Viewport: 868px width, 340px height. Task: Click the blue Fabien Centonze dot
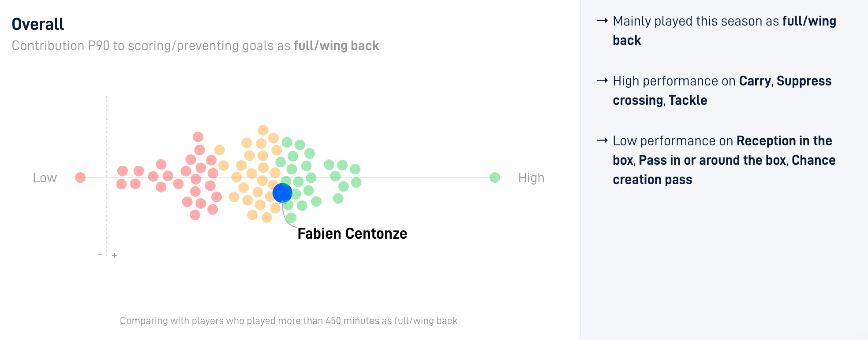coord(282,193)
